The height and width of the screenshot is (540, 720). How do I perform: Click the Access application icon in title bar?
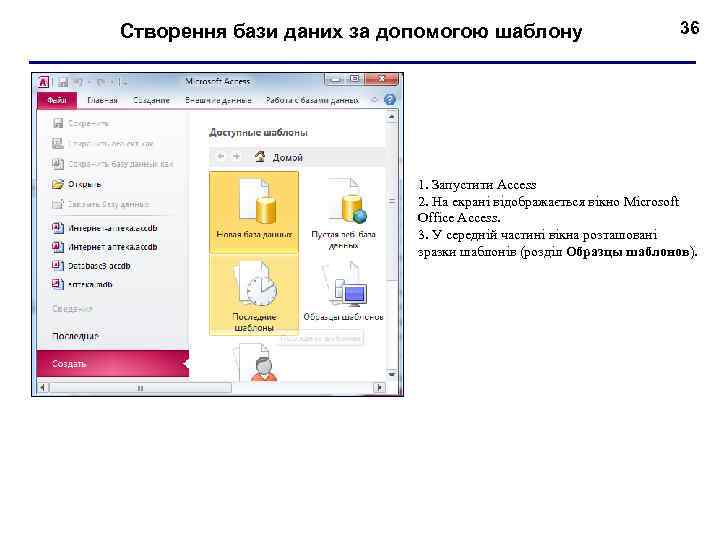(x=43, y=82)
